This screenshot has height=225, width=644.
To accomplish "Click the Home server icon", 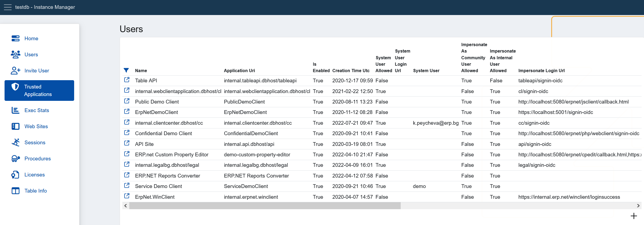I will 16,38.
